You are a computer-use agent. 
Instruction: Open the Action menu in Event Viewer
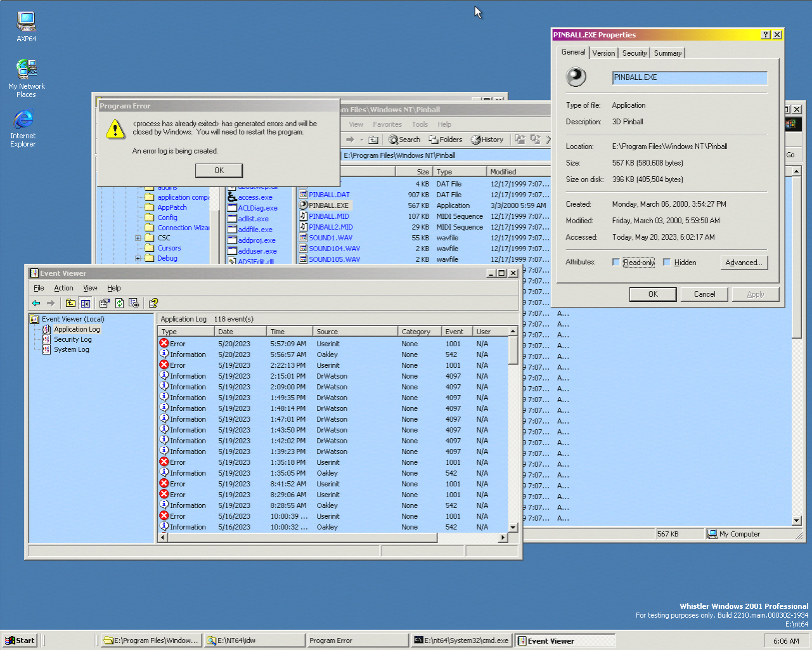pos(63,288)
